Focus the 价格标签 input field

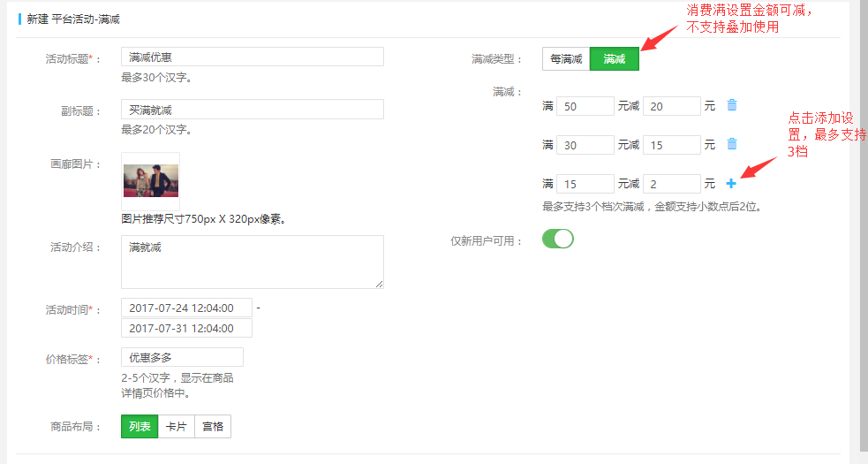(182, 358)
